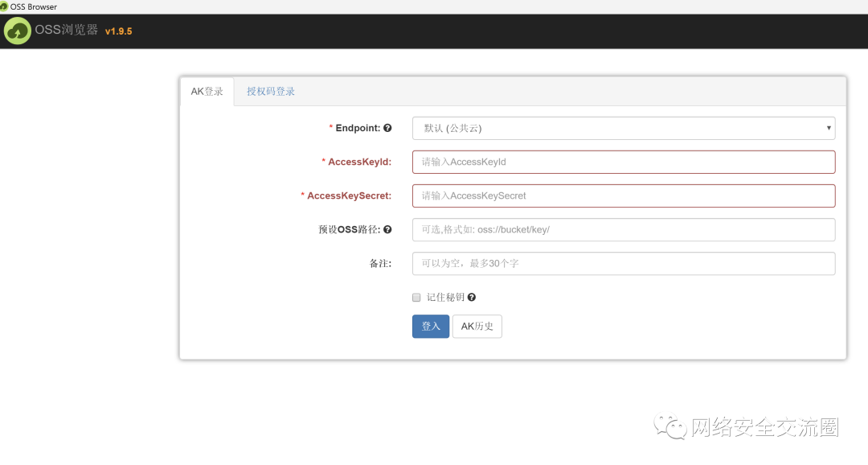The height and width of the screenshot is (465, 868).
Task: Click the OSS浏览器 title text
Action: click(x=67, y=30)
